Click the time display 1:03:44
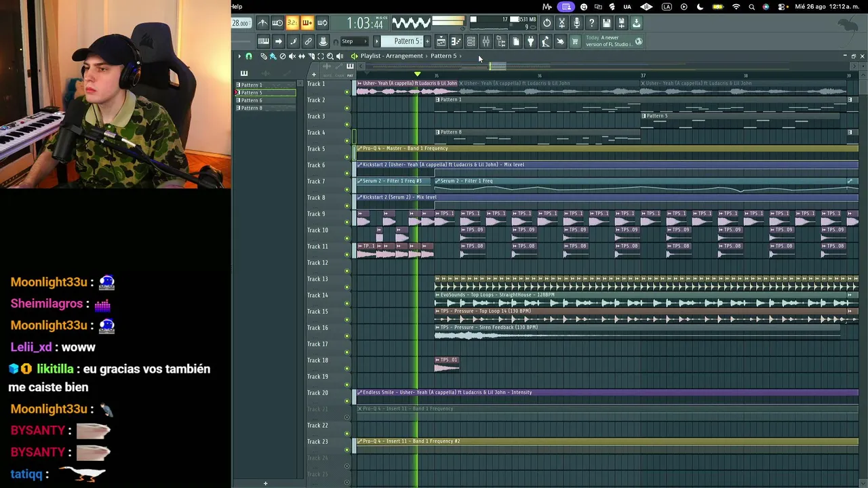The width and height of the screenshot is (868, 488). point(366,24)
